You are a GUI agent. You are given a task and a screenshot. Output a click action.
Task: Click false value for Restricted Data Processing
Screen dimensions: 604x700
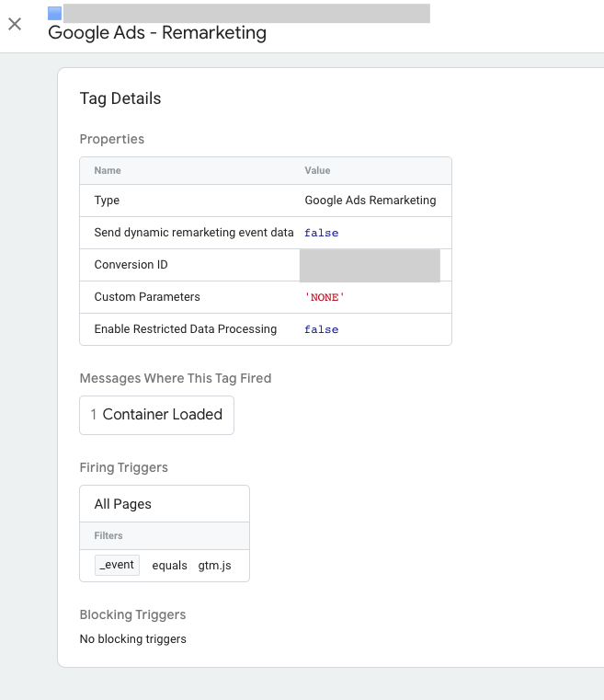pos(321,329)
